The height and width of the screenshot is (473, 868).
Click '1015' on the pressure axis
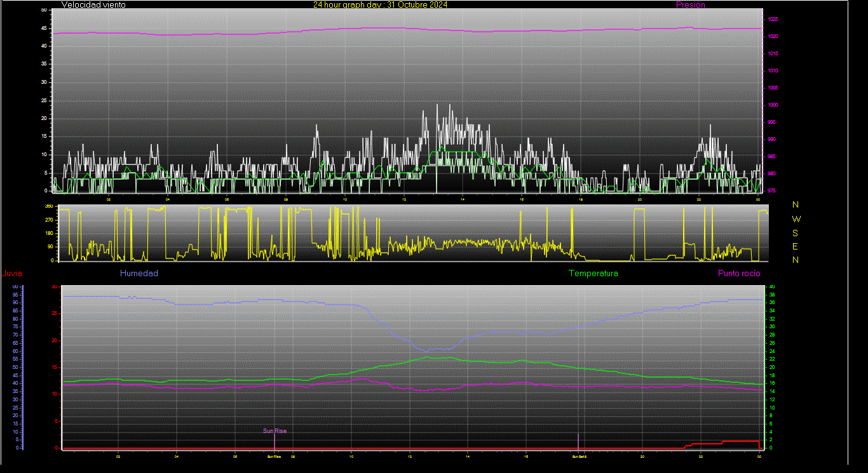pyautogui.click(x=772, y=54)
